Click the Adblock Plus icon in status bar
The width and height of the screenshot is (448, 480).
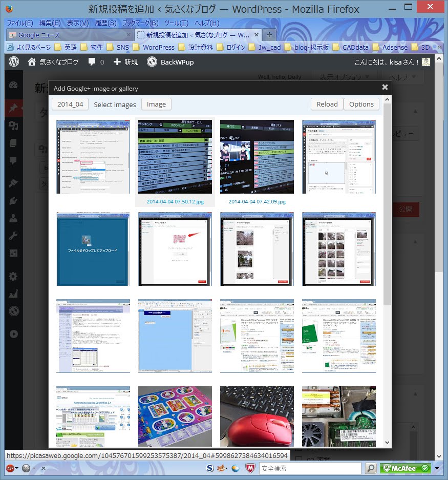10,468
